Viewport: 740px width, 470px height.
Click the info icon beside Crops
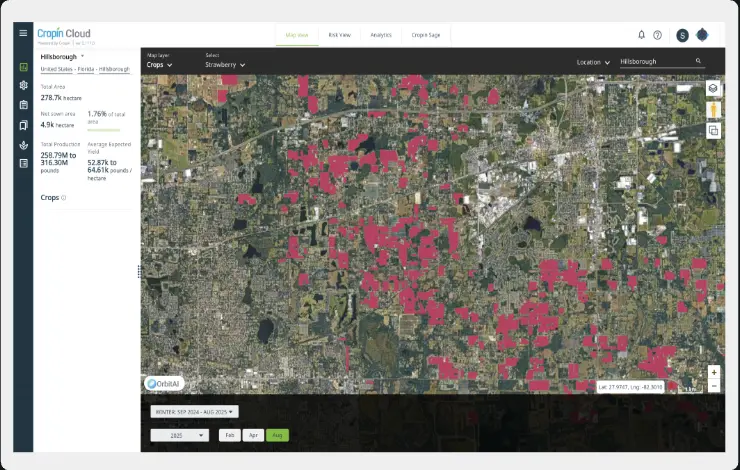click(64, 198)
